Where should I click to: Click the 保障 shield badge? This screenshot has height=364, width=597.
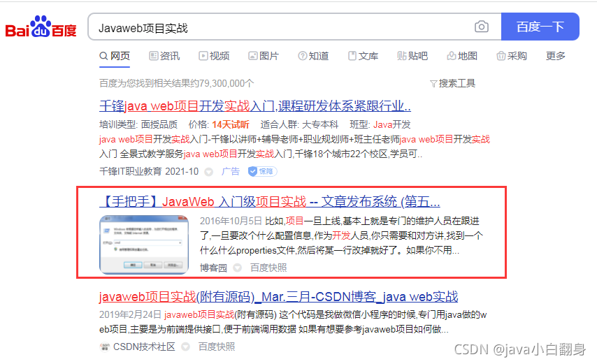(x=262, y=172)
